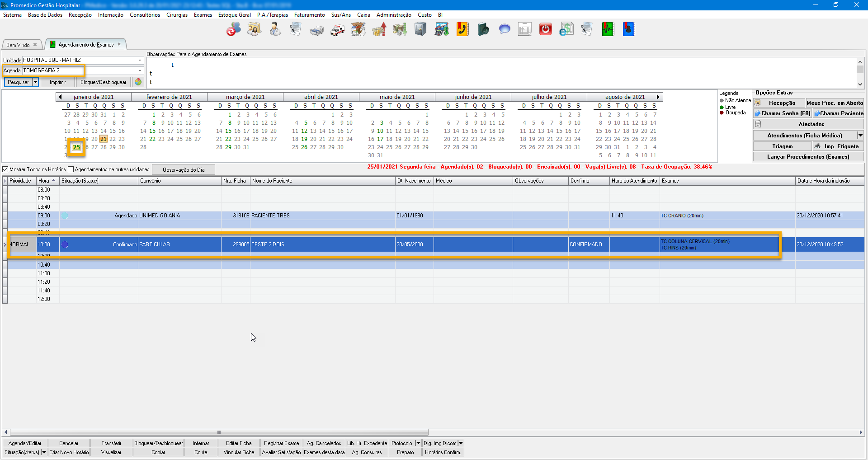The width and height of the screenshot is (868, 460).
Task: Click the horizontal scrollbar under the schedule
Action: pyautogui.click(x=219, y=432)
